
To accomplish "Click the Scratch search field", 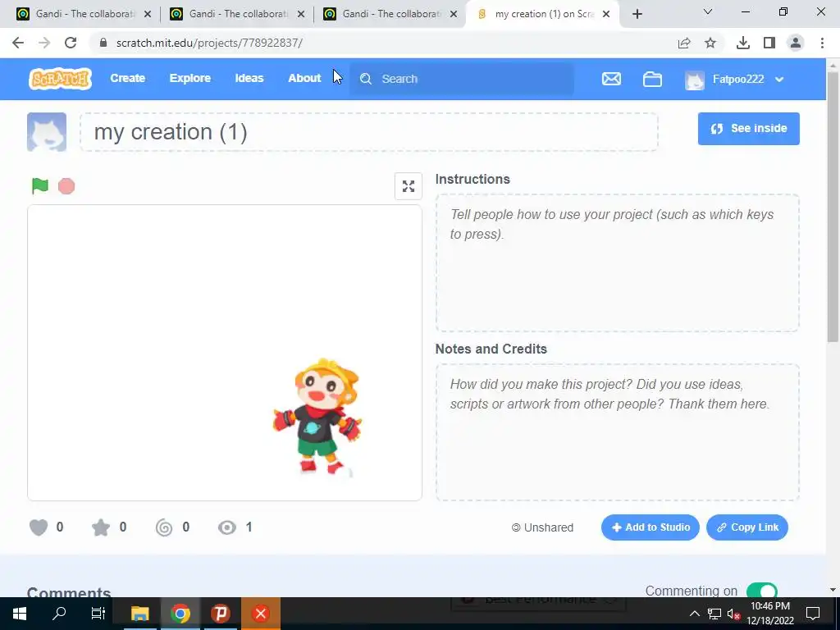I will [x=462, y=80].
